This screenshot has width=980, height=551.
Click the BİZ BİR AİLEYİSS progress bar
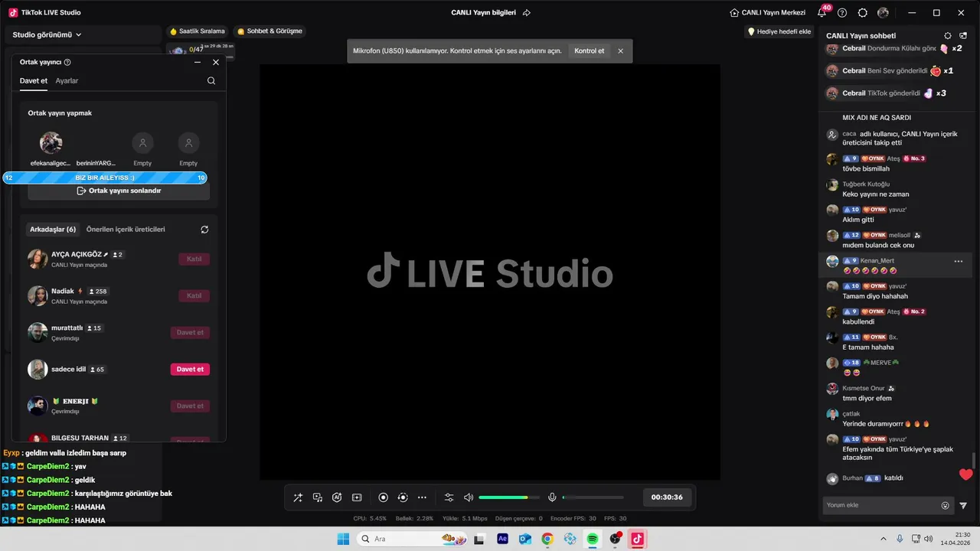[x=105, y=178]
